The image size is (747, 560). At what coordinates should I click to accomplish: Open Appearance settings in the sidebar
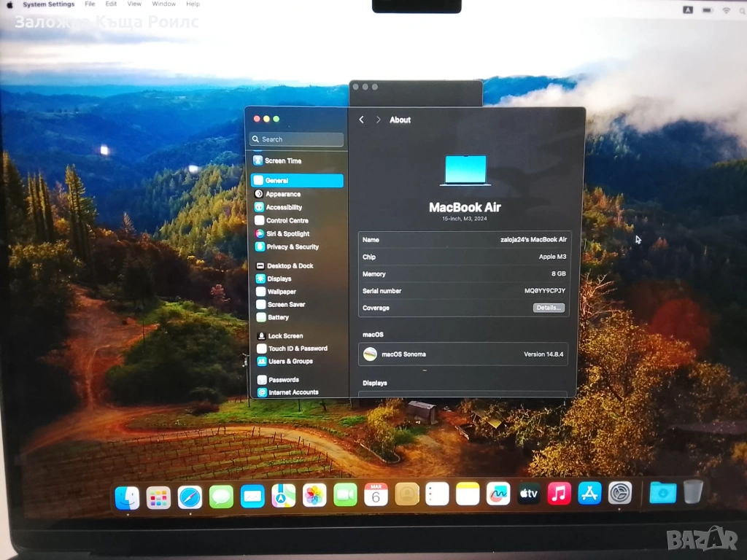283,194
